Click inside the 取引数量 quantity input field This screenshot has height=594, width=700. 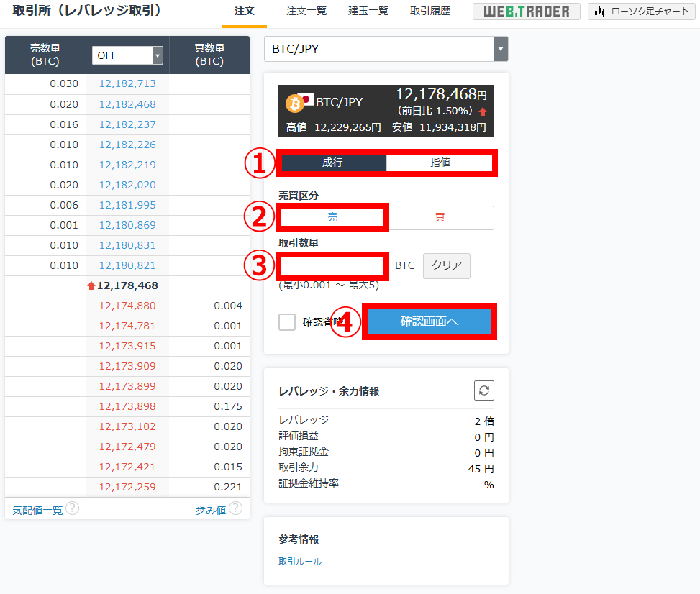pos(332,265)
